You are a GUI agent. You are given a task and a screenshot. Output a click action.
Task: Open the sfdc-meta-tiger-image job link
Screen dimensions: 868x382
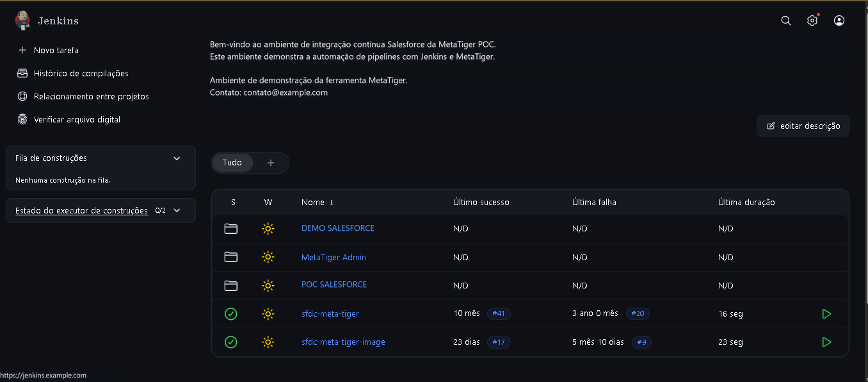(343, 342)
